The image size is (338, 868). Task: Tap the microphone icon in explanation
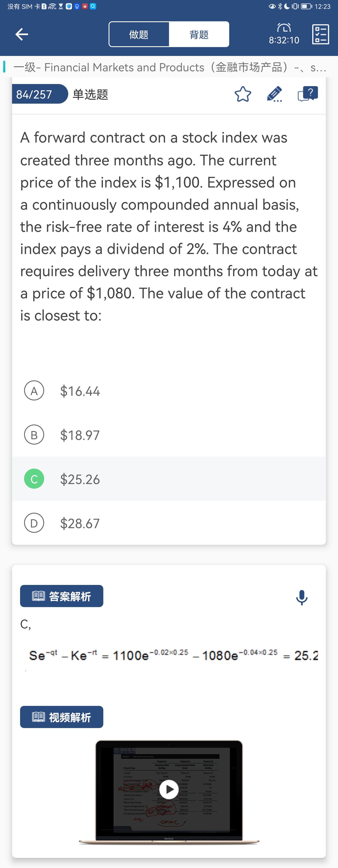(x=302, y=597)
